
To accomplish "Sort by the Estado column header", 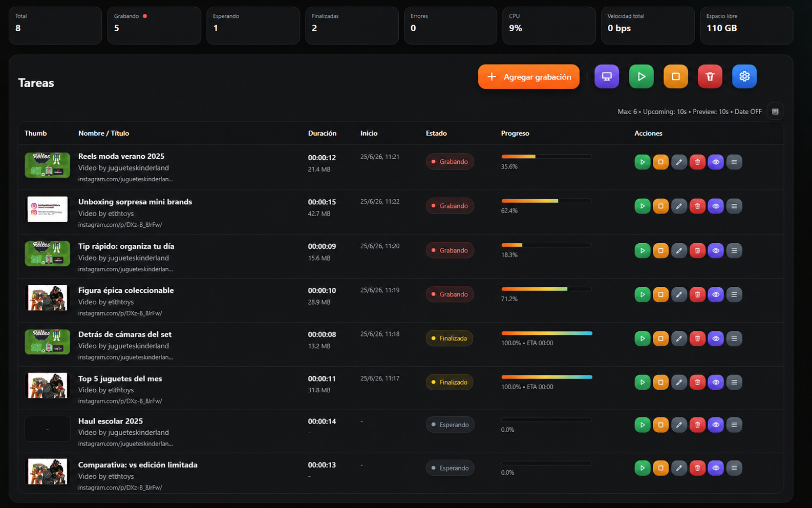I will (x=436, y=133).
